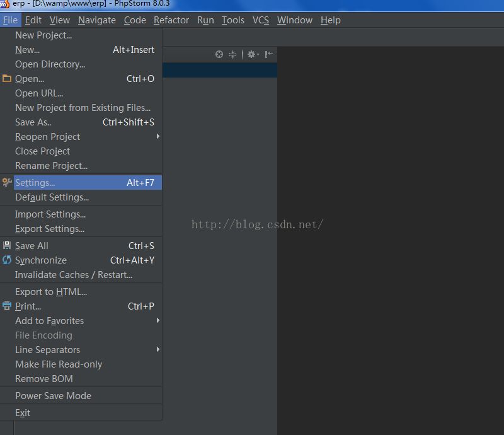Click the floppy disk icon beside Save All
Image resolution: width=504 pixels, height=435 pixels.
7,245
